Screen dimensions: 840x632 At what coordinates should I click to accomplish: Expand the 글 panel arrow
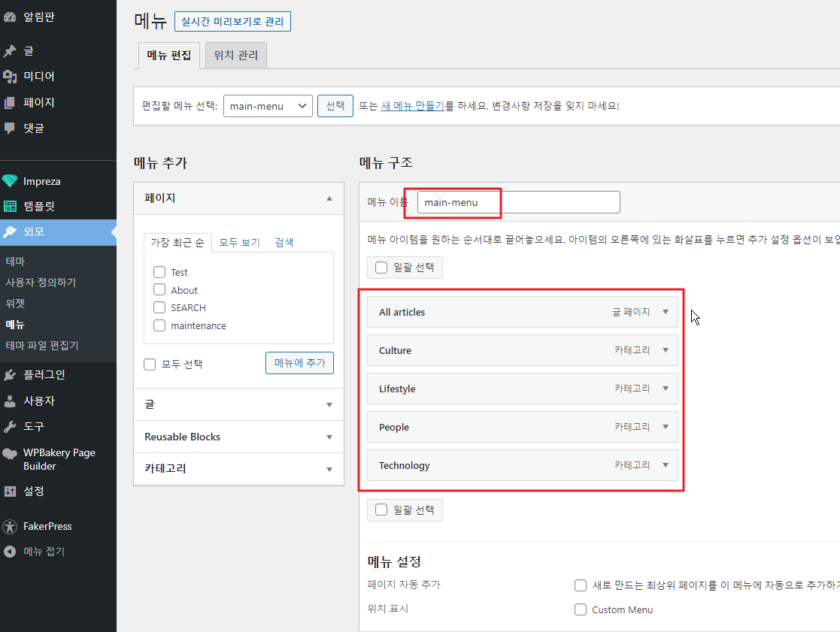[329, 404]
